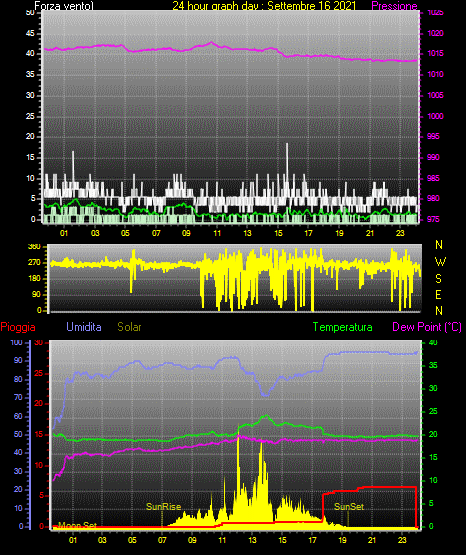Click 90 on the wind direction axis
This screenshot has width=466, height=555.
pyautogui.click(x=36, y=294)
